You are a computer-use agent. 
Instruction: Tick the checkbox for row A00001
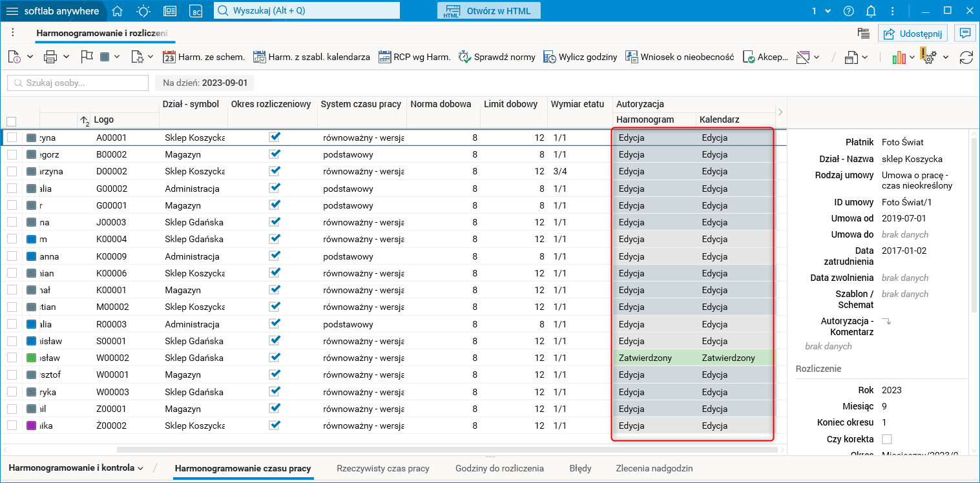(12, 138)
